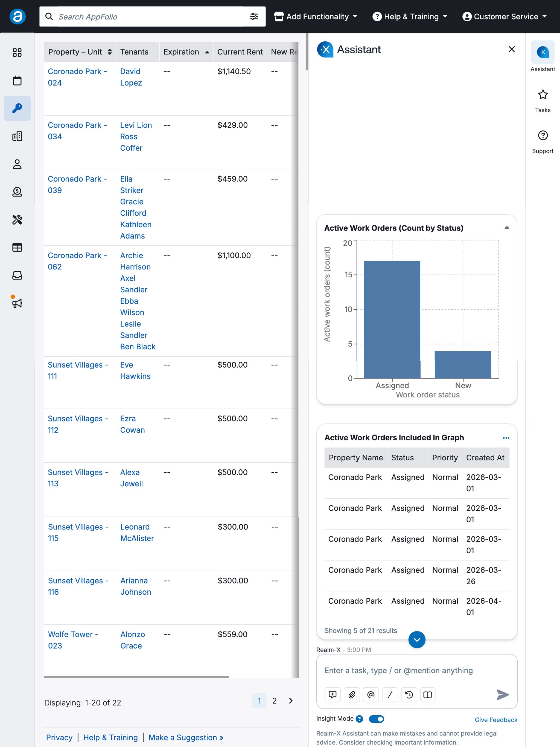Open Coronado Park - 024 link

[77, 77]
